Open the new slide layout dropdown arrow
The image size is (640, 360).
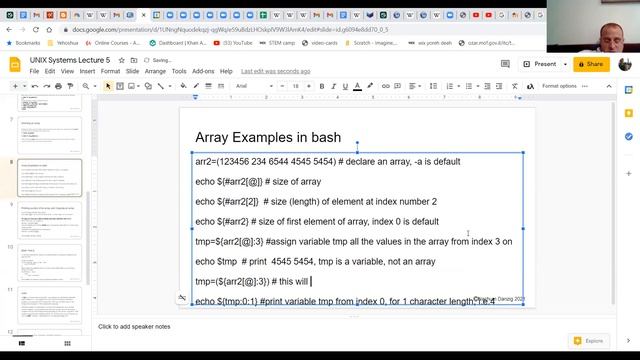24,86
